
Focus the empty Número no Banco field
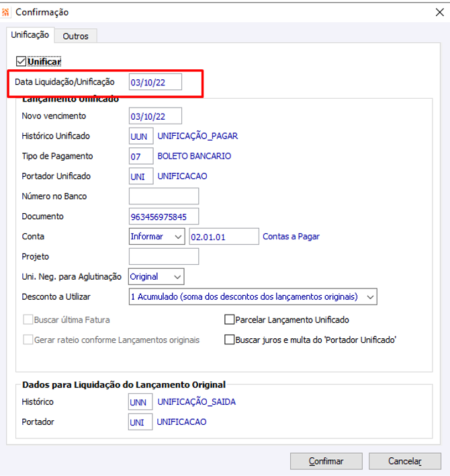click(x=164, y=196)
